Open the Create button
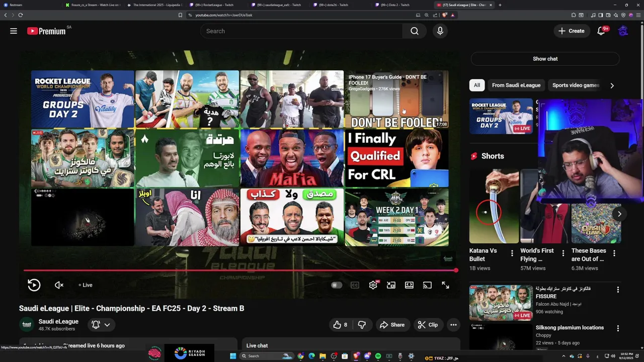This screenshot has height=362, width=644. pos(572,31)
